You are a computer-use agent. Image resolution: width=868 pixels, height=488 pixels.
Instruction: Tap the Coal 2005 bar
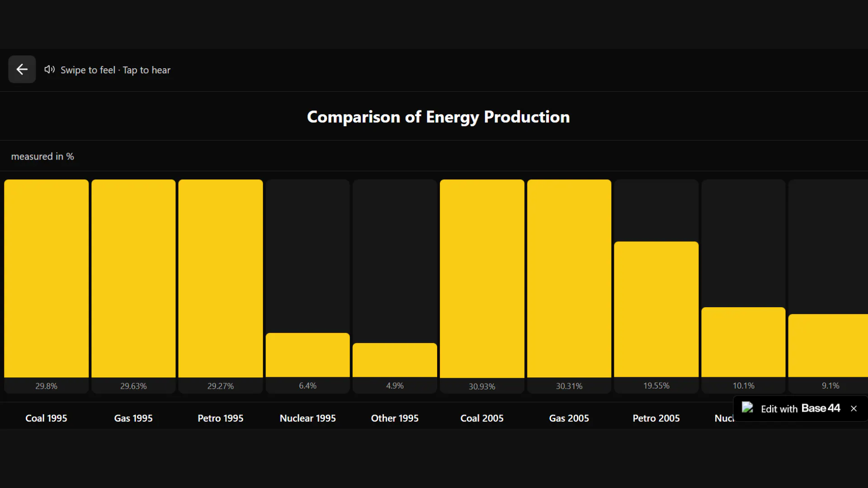tap(482, 278)
